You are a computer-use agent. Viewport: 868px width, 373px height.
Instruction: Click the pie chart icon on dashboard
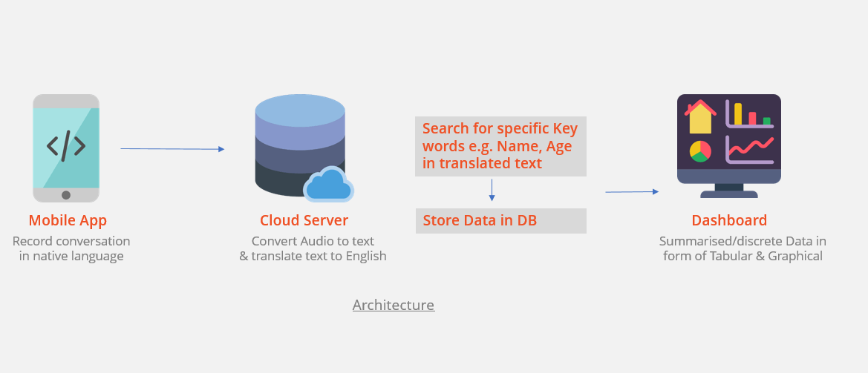coord(700,151)
